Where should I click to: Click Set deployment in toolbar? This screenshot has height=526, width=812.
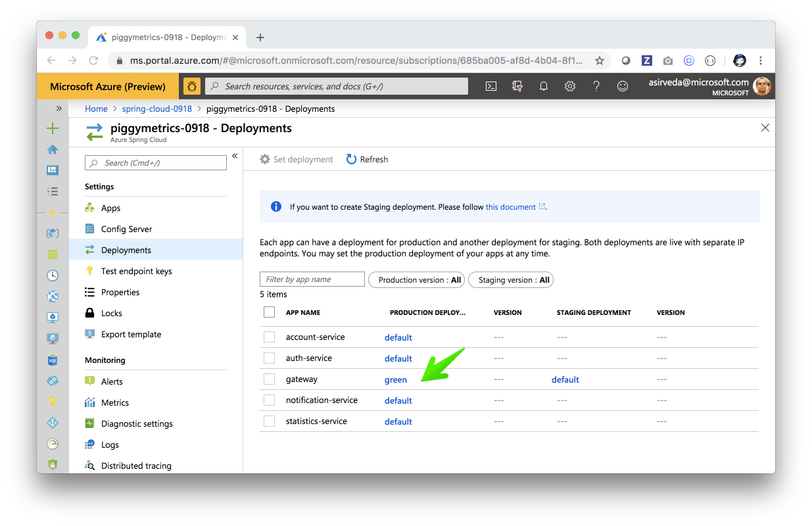[x=297, y=159]
